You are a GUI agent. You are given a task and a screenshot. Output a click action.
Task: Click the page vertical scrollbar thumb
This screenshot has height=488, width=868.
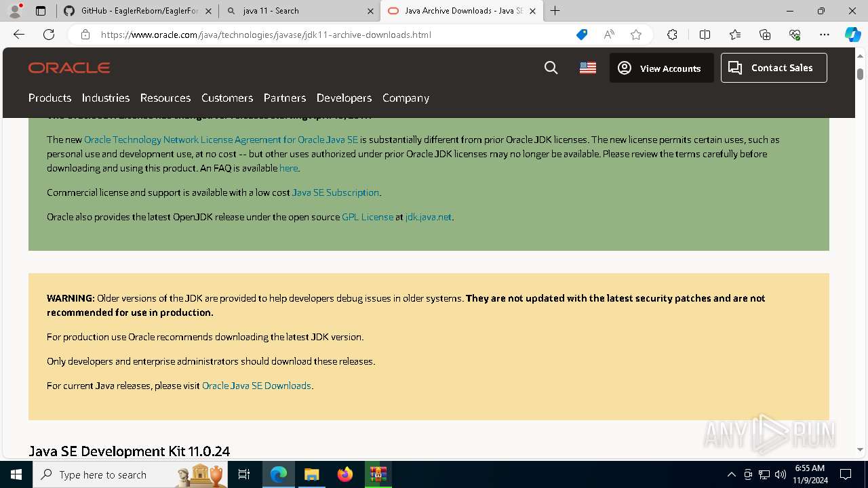tap(860, 73)
